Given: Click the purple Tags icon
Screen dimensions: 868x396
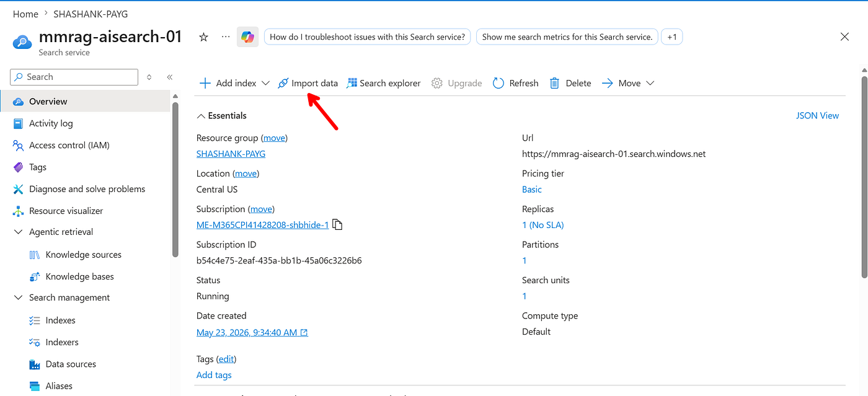Looking at the screenshot, I should [x=18, y=167].
